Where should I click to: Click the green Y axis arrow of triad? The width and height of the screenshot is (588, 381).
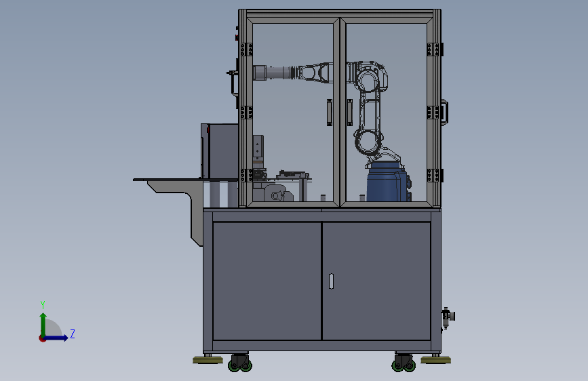point(43,324)
